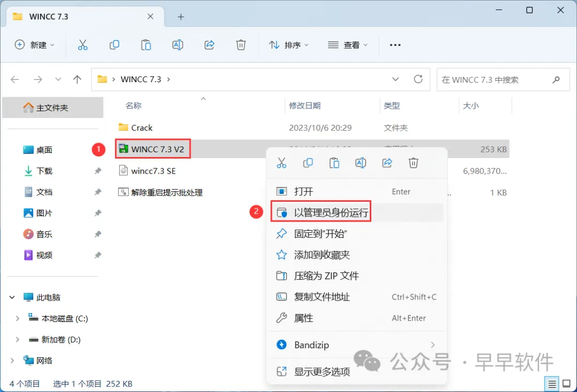Image resolution: width=577 pixels, height=392 pixels.
Task: Choose 属性 from context menu
Action: [357, 318]
